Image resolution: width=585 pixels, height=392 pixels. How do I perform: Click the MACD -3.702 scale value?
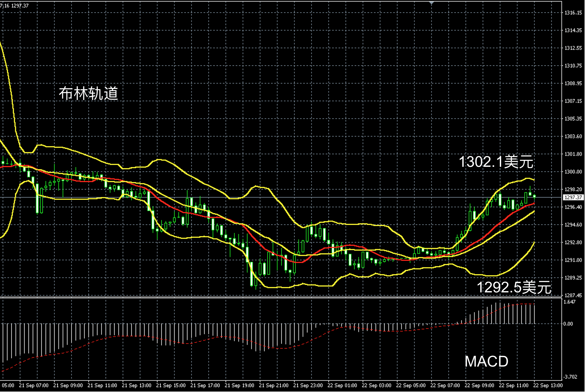570,377
